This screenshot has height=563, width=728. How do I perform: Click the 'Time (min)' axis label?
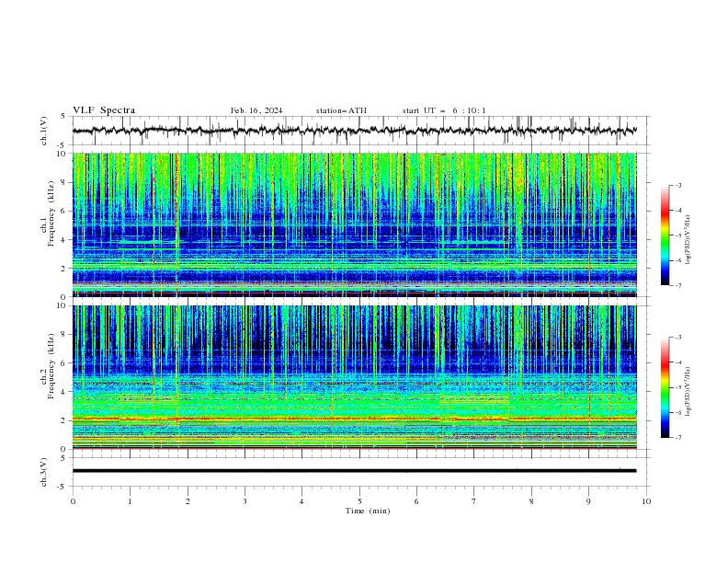point(368,511)
